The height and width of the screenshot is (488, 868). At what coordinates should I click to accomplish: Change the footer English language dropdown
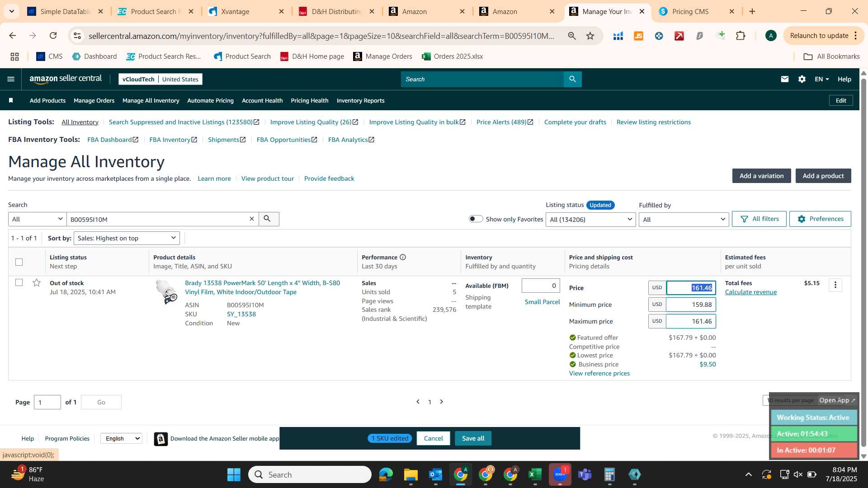coord(121,438)
